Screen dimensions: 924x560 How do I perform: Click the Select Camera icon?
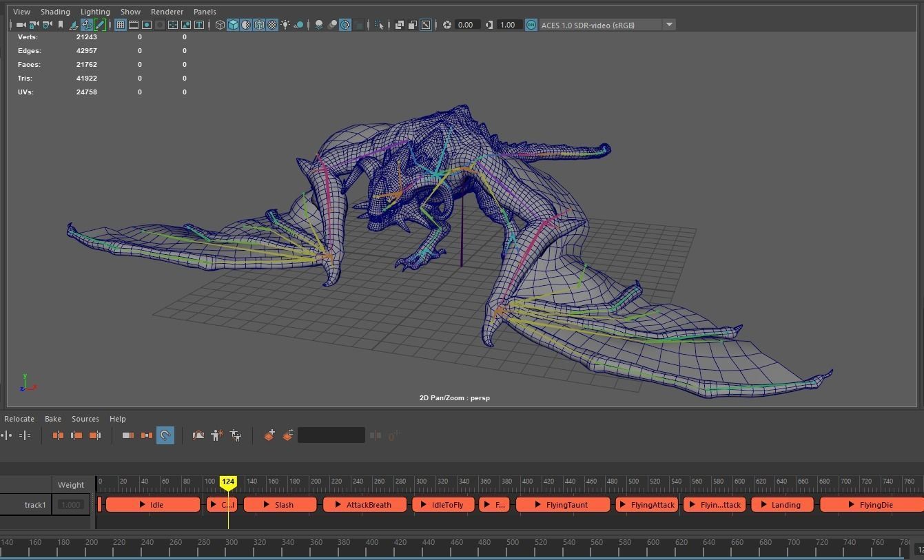coord(21,25)
